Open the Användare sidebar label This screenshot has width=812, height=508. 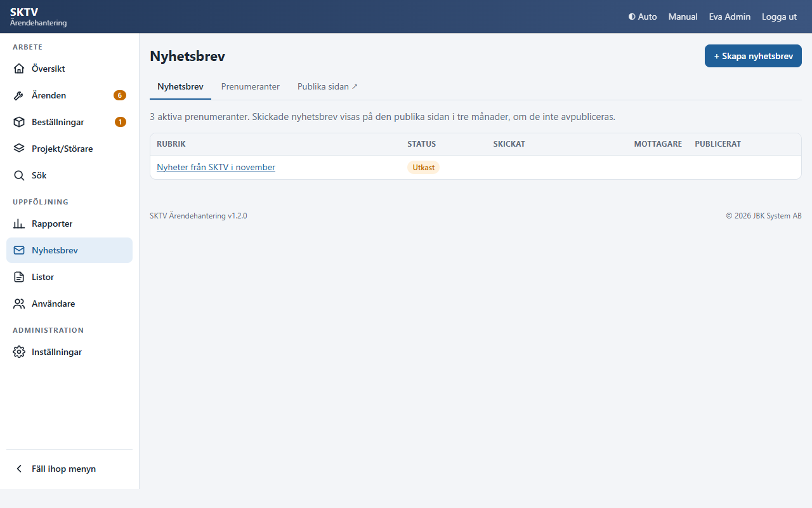(53, 304)
